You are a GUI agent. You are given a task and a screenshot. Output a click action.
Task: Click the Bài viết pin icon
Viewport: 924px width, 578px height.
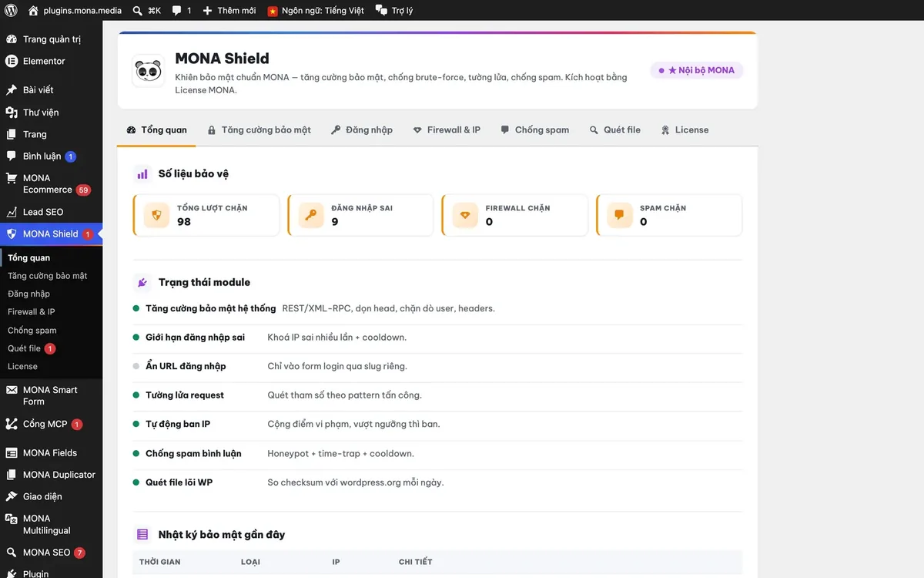tap(12, 90)
